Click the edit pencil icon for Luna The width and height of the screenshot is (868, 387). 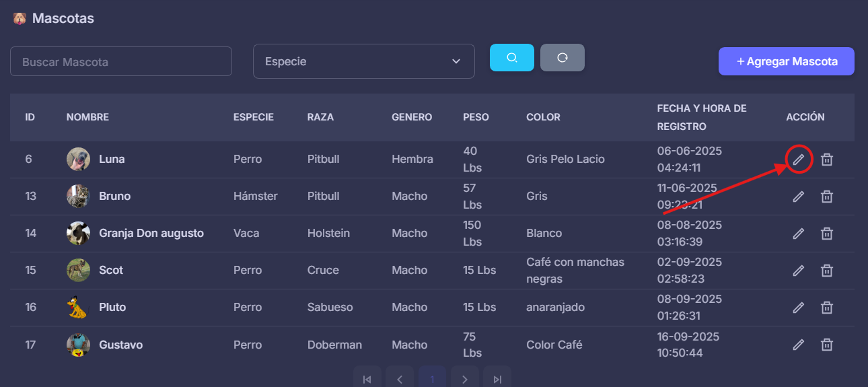798,160
